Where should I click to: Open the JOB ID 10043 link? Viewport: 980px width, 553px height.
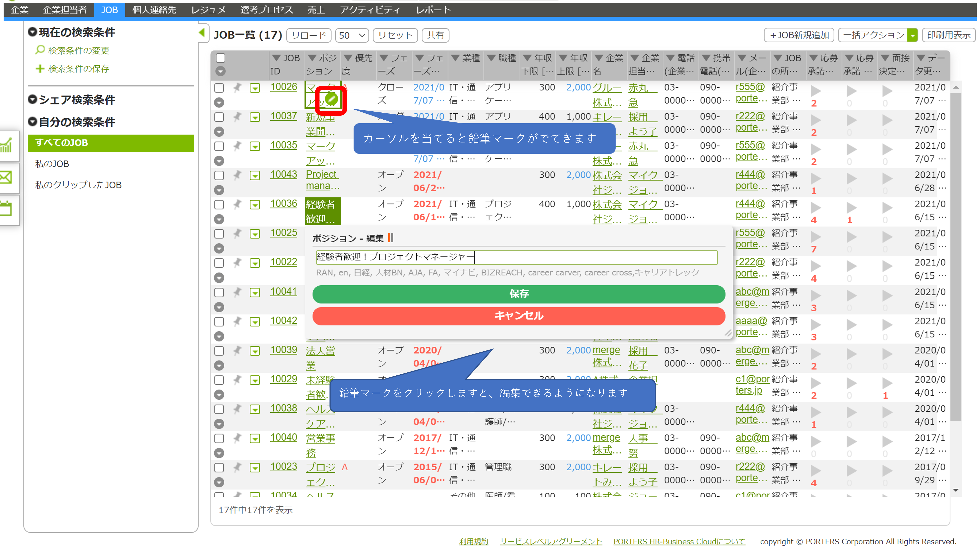click(x=284, y=174)
